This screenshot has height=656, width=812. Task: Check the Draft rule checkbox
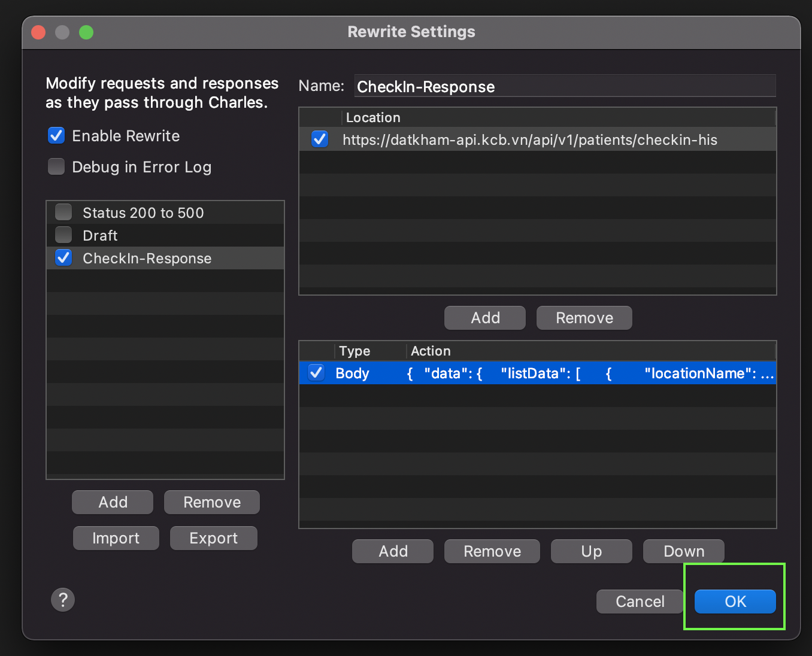(63, 235)
